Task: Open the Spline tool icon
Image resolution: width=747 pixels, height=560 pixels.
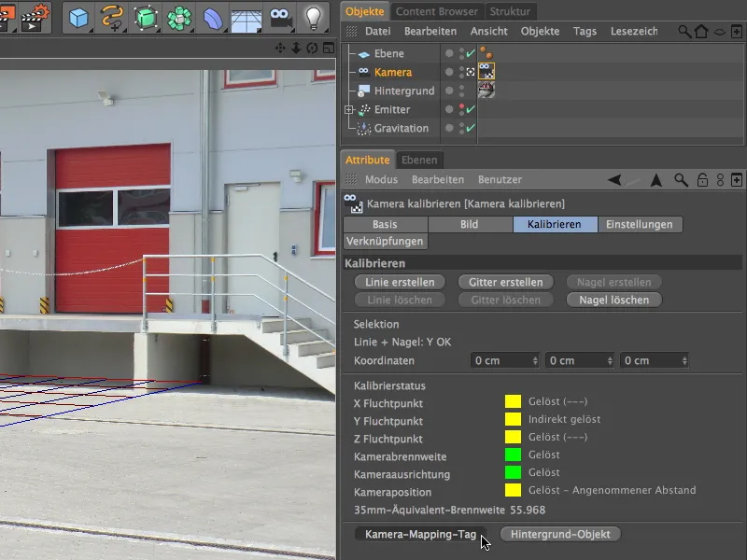Action: (x=112, y=16)
